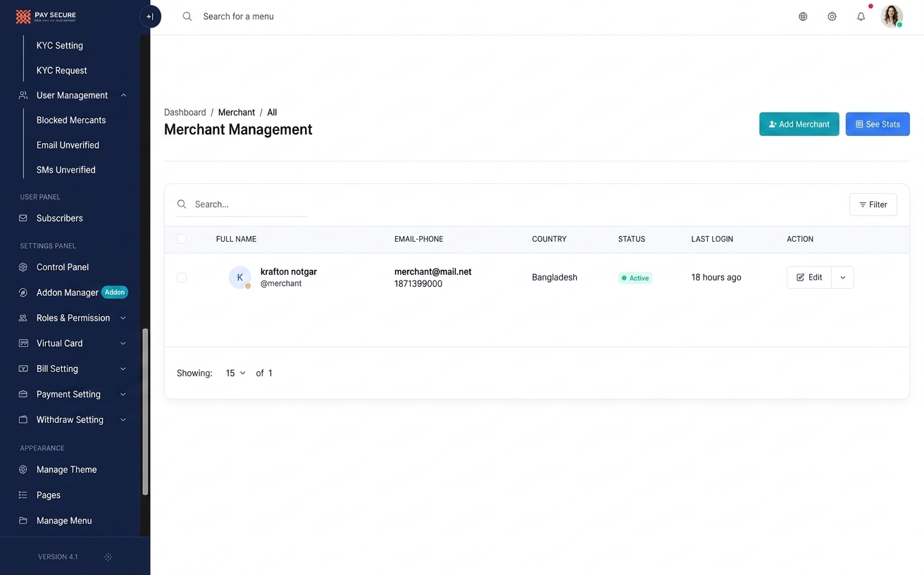Screen dimensions: 924x575
Task: Expand the Virtual Card chevron
Action: pos(123,343)
